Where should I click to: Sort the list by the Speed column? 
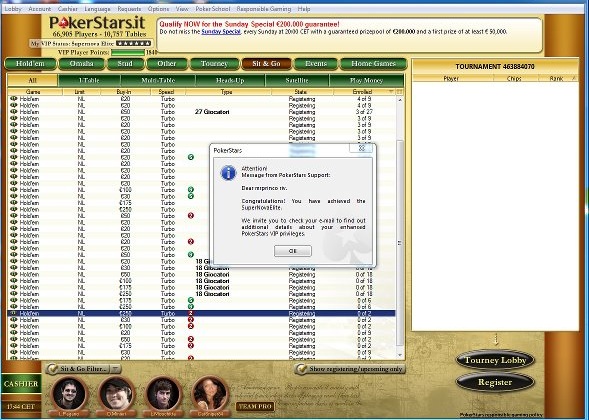tap(167, 92)
